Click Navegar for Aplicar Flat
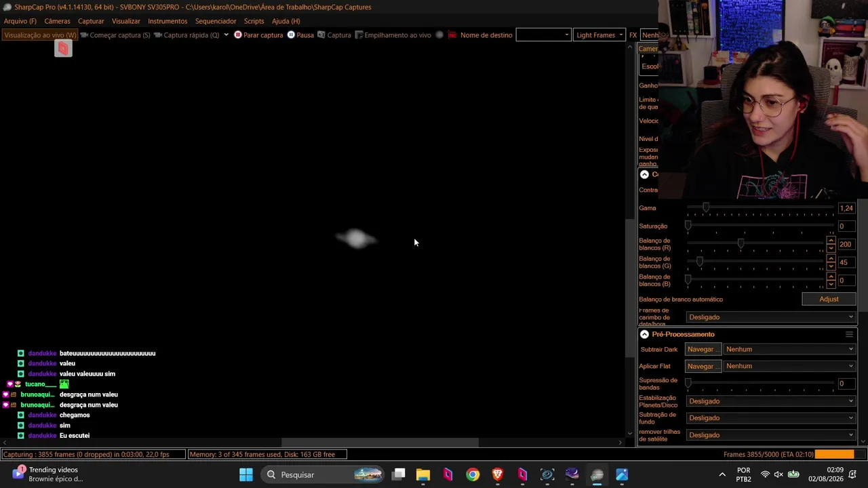The height and width of the screenshot is (488, 868). (703, 366)
